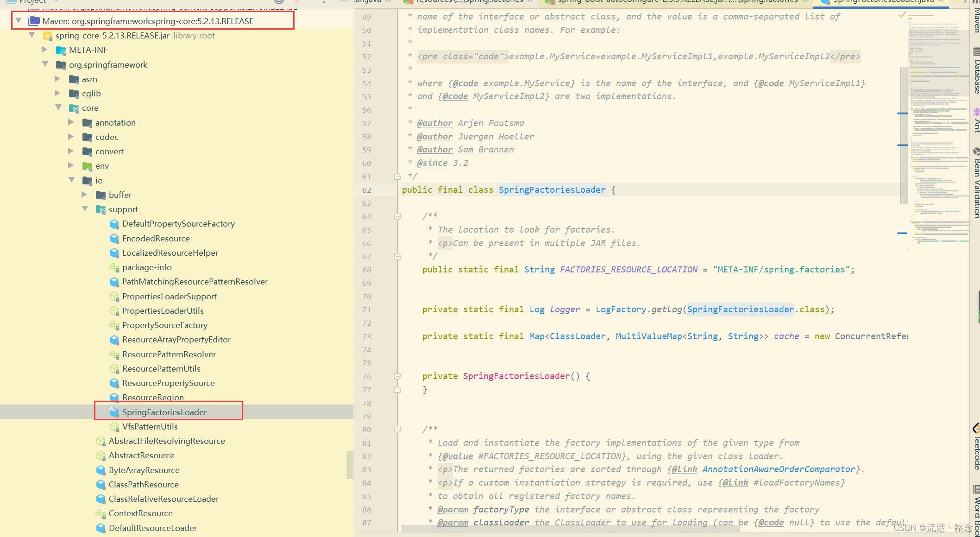Expand the env package

(71, 165)
